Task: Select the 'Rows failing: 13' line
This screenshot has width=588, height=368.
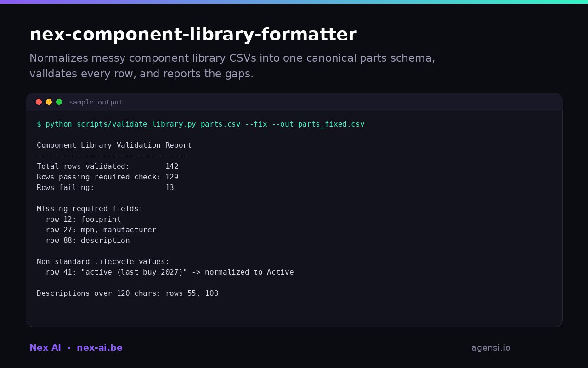Action: tap(105, 188)
